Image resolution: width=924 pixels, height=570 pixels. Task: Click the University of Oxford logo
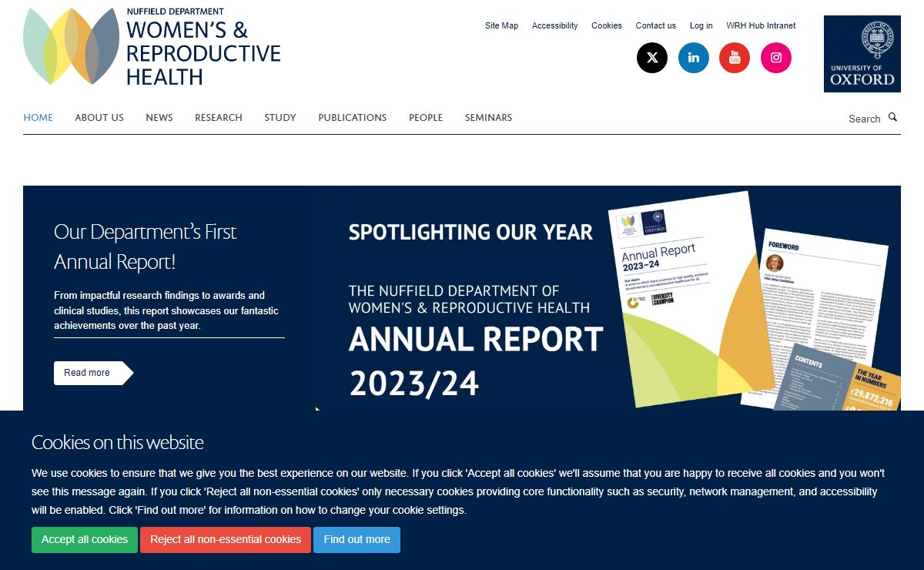pos(862,54)
